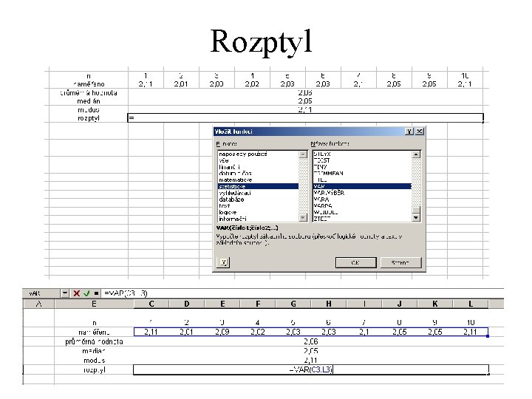Click 'rozptyl' label in sheet behind the dialog
This screenshot has width=532, height=399.
pyautogui.click(x=89, y=118)
